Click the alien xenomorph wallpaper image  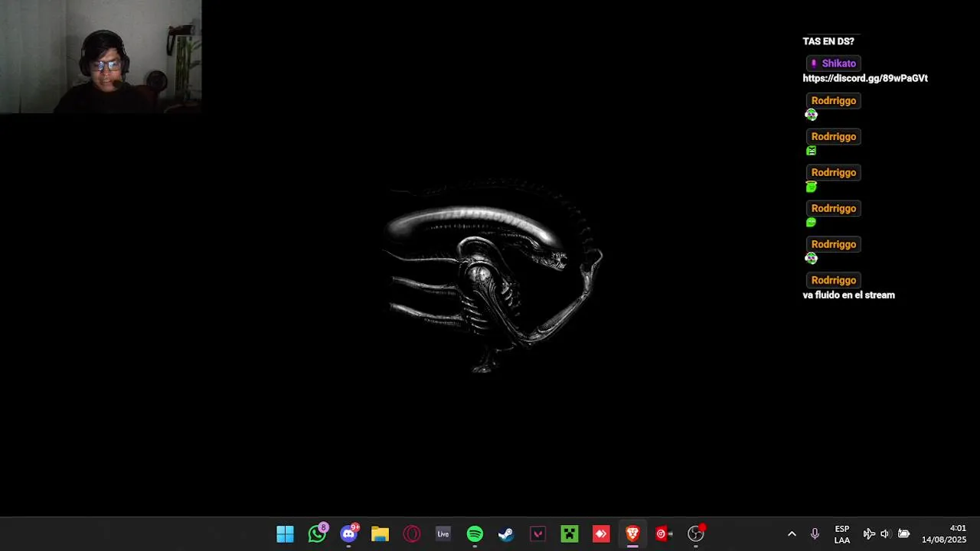[x=494, y=275]
